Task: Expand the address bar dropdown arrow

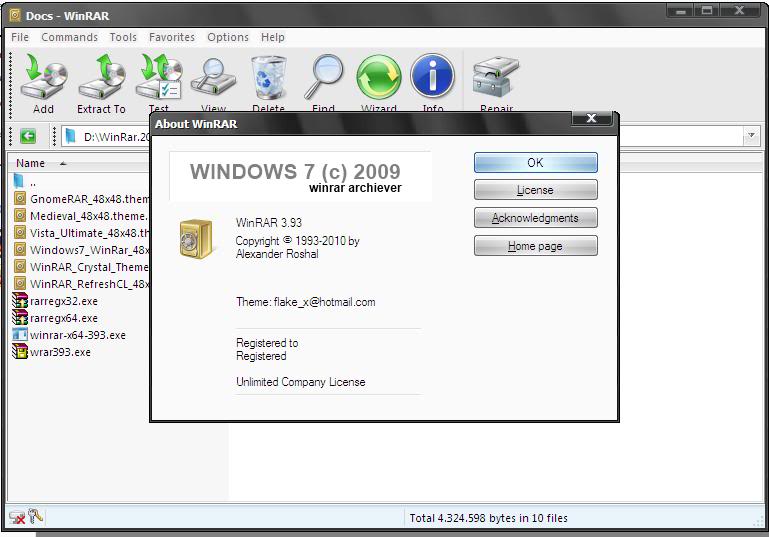Action: click(751, 136)
